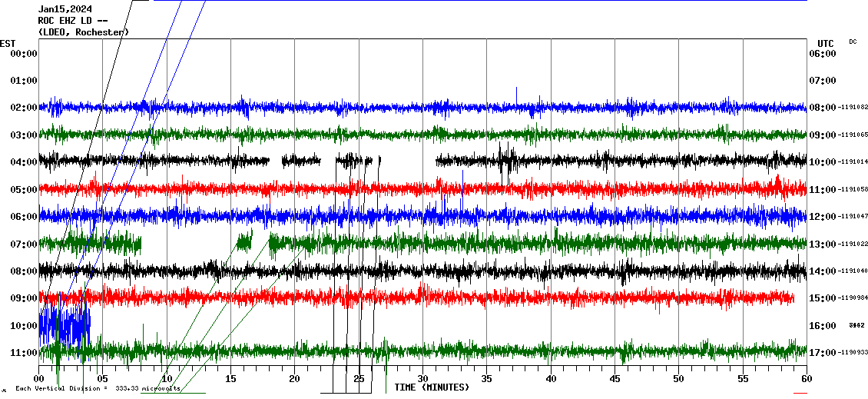Click the 60 minute tick label
Image resolution: width=868 pixels, height=399 pixels.
coord(807,379)
